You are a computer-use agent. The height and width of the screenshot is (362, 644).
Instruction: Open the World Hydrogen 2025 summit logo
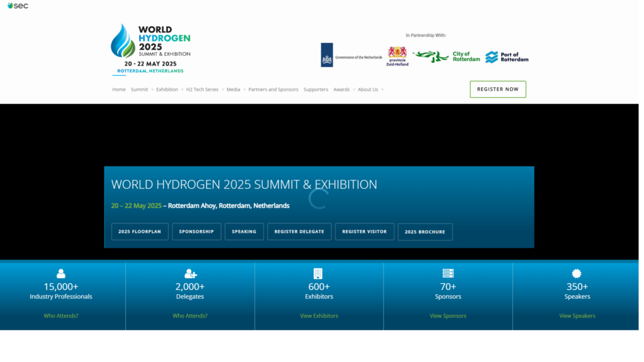[150, 49]
